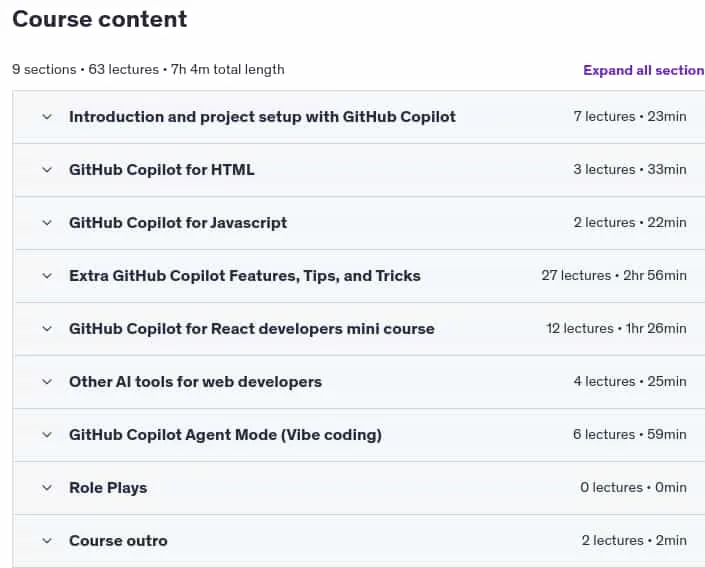Expand the Other AI tools chevron
The width and height of the screenshot is (705, 568).
tap(47, 382)
